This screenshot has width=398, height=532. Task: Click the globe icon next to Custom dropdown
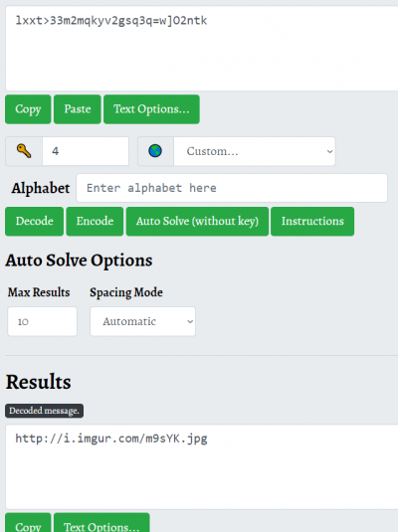pyautogui.click(x=155, y=151)
